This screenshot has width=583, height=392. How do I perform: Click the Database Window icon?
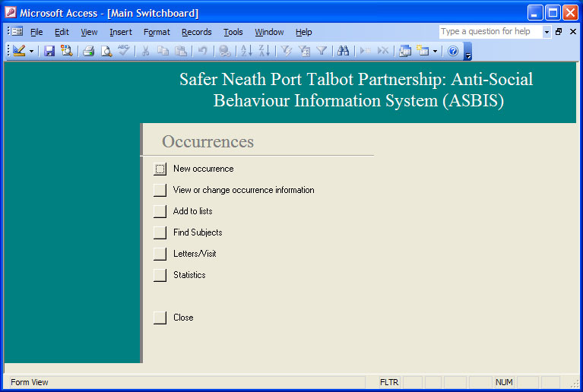[x=405, y=51]
